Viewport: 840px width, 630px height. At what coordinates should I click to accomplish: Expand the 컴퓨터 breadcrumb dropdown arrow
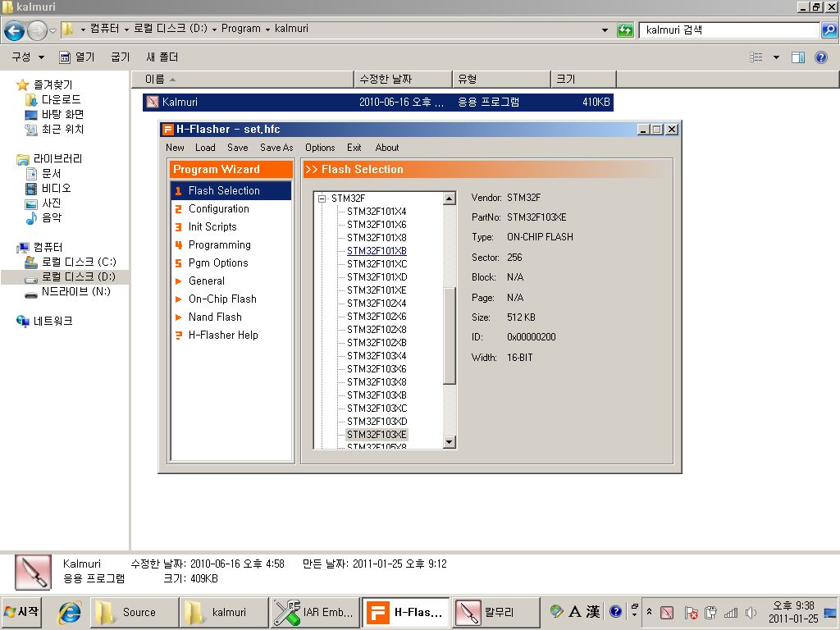pos(126,30)
